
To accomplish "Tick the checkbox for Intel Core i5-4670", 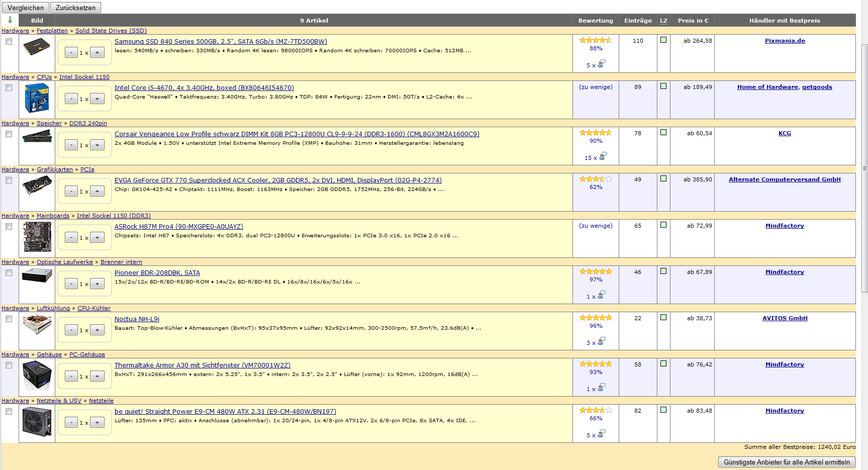I will click(x=9, y=88).
